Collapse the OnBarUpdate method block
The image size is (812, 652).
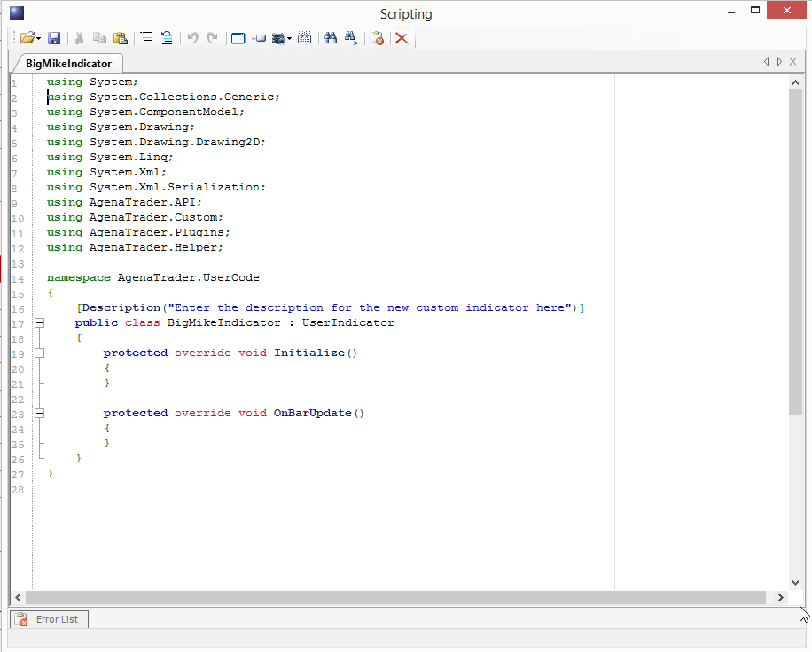pos(39,414)
